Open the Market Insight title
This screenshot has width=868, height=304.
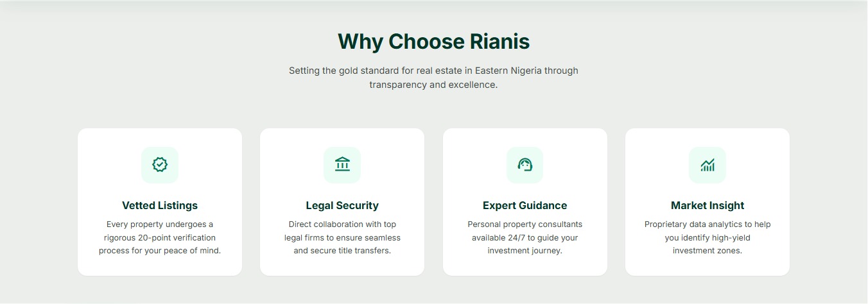click(707, 205)
